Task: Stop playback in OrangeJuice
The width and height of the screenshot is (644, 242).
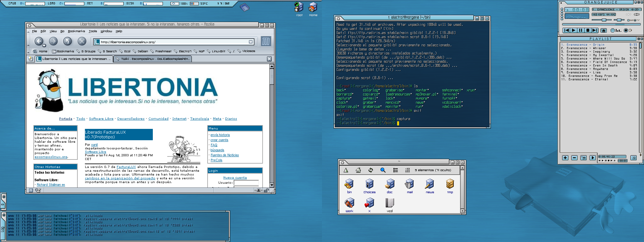Action: click(x=587, y=30)
